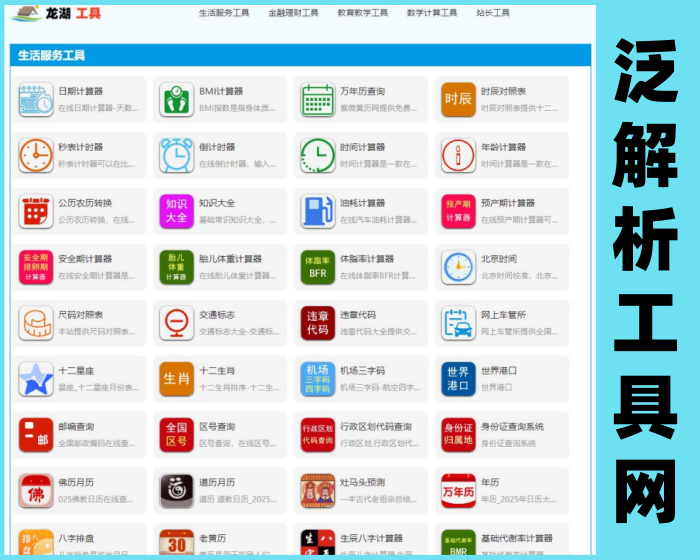Click the 油耗计算器 fuel pump icon
Screen dimensions: 700x560
pos(318,211)
